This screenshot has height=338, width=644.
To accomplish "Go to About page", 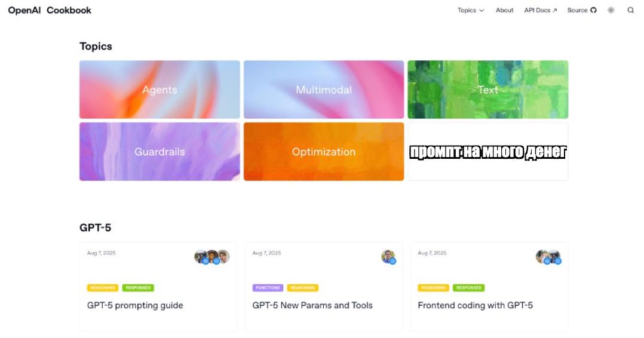I will coord(504,10).
